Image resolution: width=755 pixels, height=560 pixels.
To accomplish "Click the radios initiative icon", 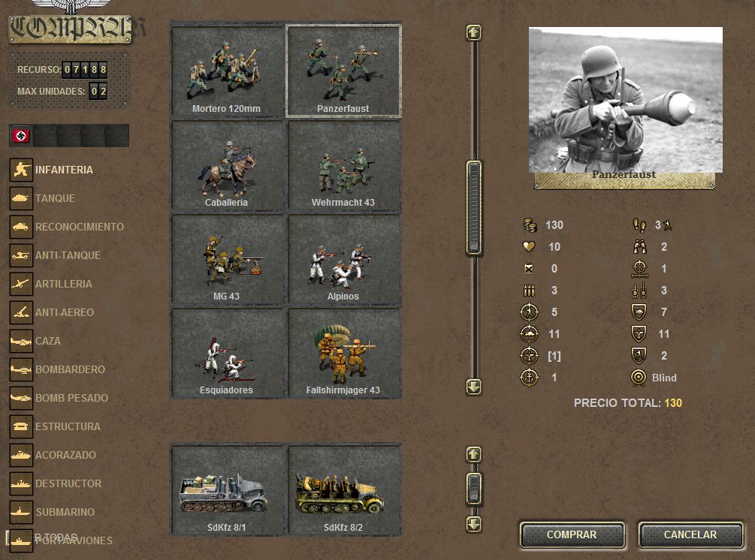I will [x=639, y=290].
